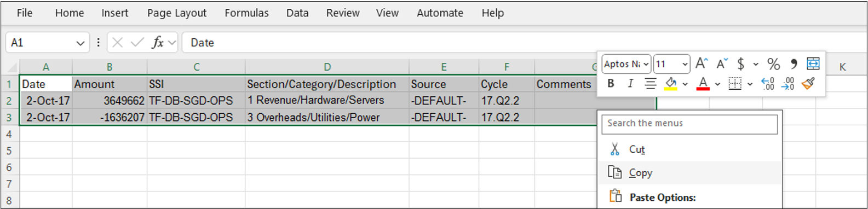Switch to the Home tab
Viewport: 868px width, 209px height.
point(70,13)
